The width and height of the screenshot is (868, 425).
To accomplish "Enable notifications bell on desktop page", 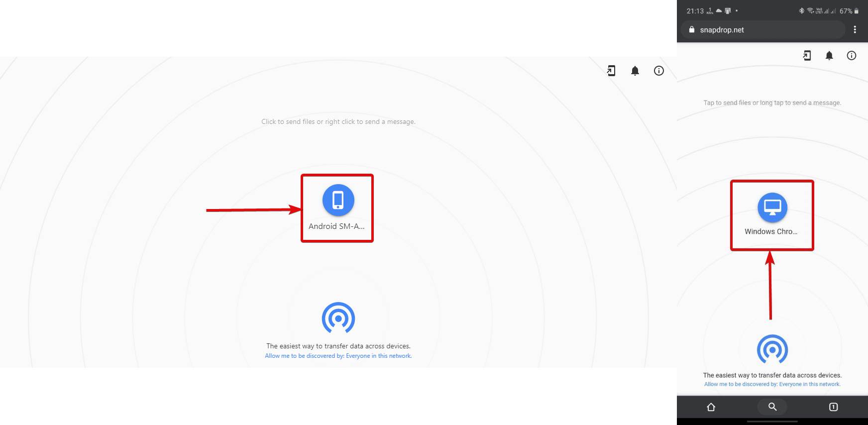I will (x=635, y=71).
